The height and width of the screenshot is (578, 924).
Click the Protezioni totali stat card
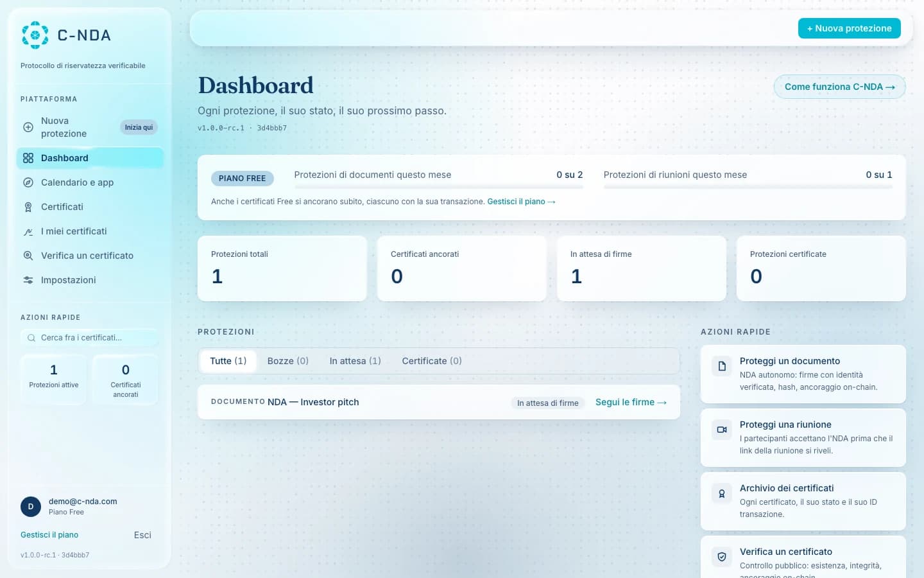[282, 268]
